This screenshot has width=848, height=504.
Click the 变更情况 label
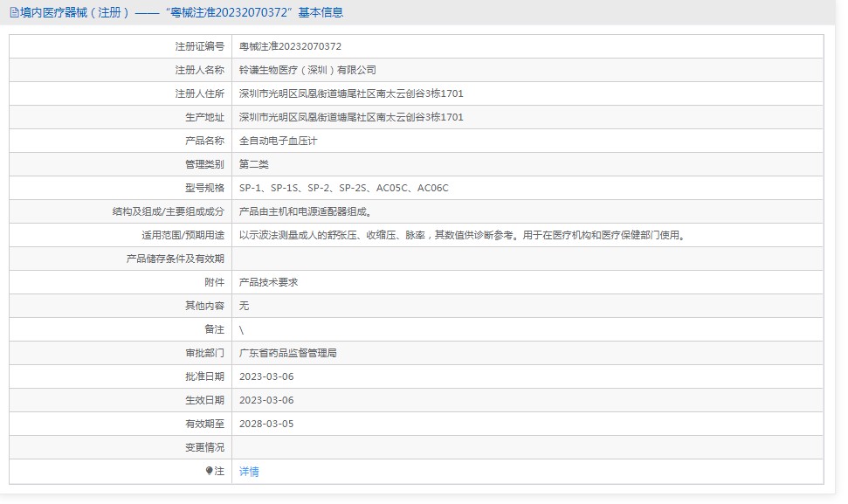click(x=204, y=448)
